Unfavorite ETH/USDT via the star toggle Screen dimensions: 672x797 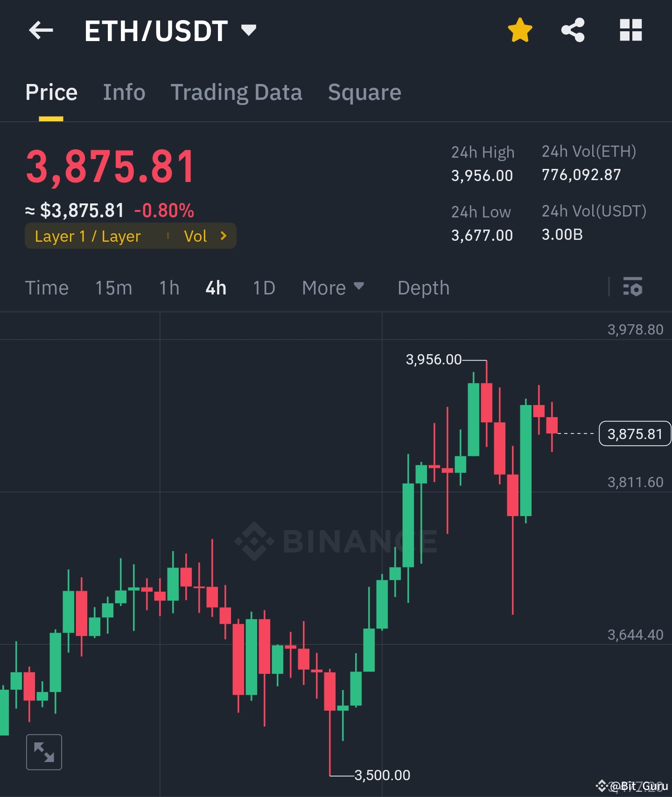click(519, 30)
